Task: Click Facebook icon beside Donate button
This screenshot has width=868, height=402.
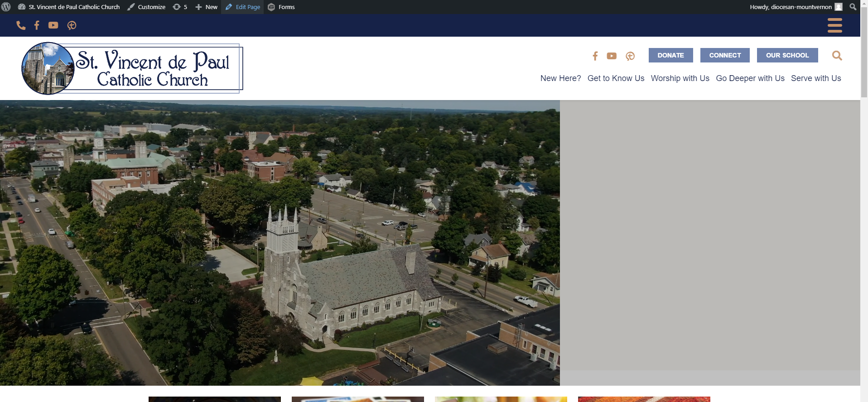Action: (595, 56)
